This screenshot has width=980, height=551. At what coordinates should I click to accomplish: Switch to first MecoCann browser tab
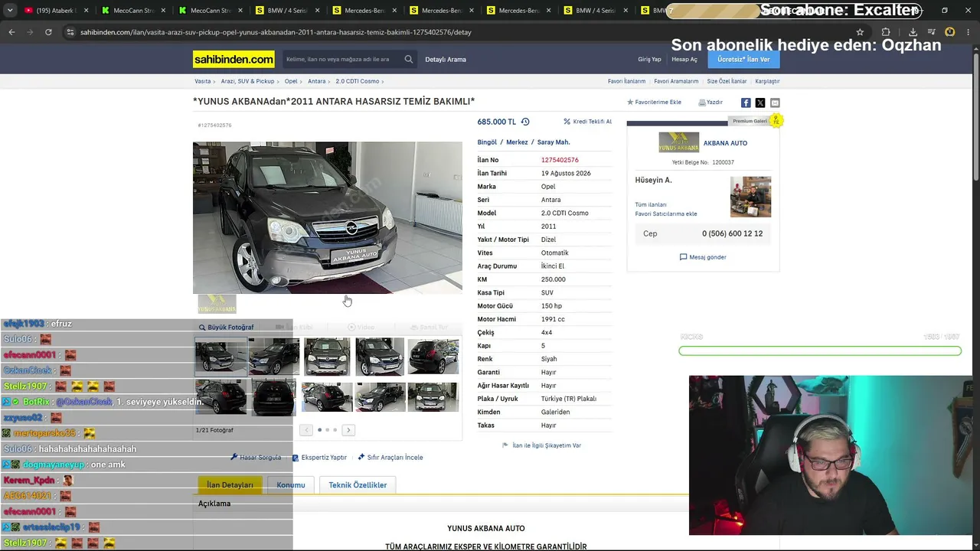(132, 11)
